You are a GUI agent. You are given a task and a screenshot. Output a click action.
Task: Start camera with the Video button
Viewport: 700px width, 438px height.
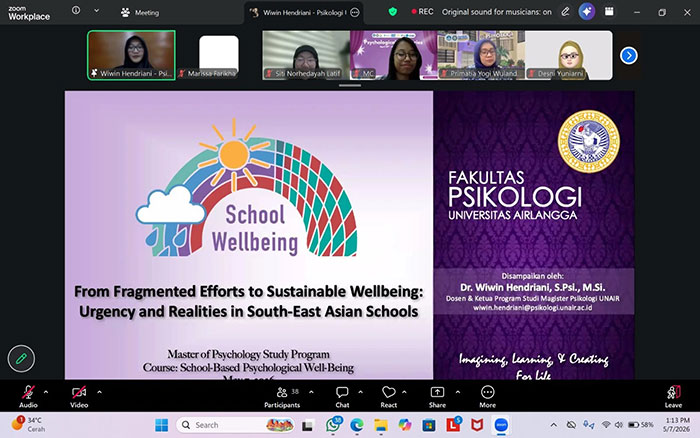click(79, 396)
